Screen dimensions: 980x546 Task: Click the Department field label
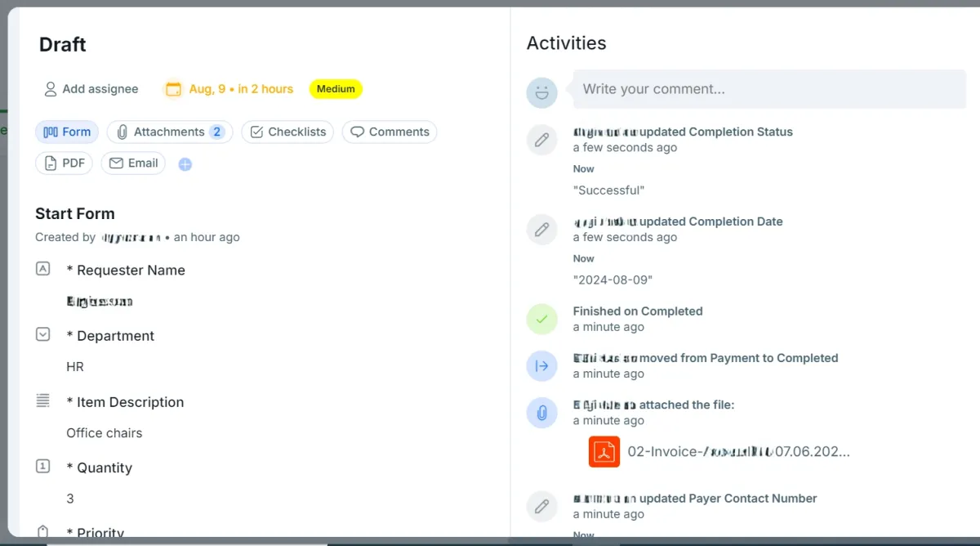click(x=110, y=336)
